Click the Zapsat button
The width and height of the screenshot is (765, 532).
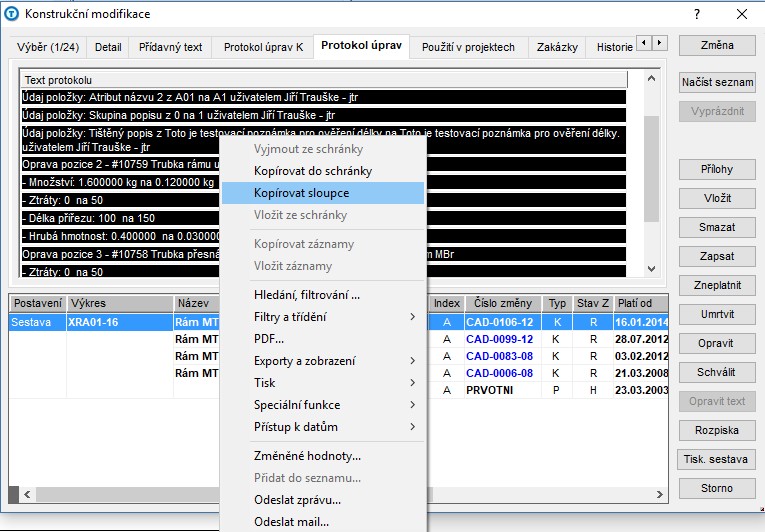pos(717,256)
